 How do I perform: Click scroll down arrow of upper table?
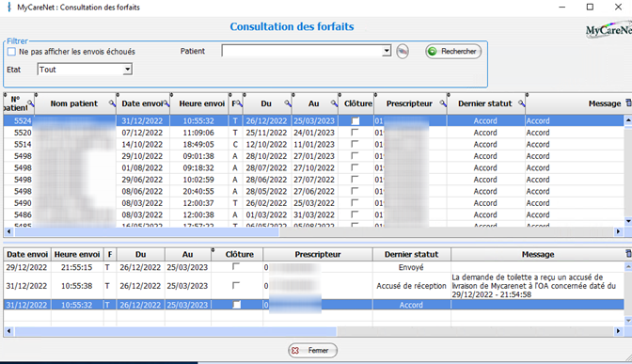point(628,221)
